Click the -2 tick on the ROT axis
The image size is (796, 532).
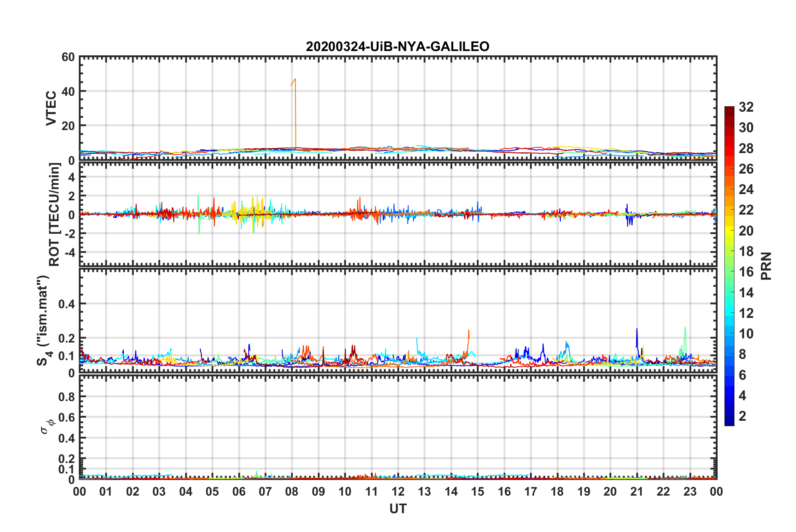tap(69, 234)
